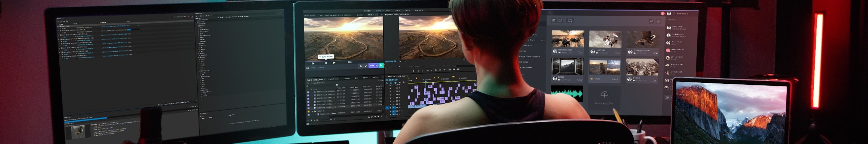The image size is (868, 144).
Task: Toggle the purple timestamp checkbox button
Action: (x=373, y=65)
